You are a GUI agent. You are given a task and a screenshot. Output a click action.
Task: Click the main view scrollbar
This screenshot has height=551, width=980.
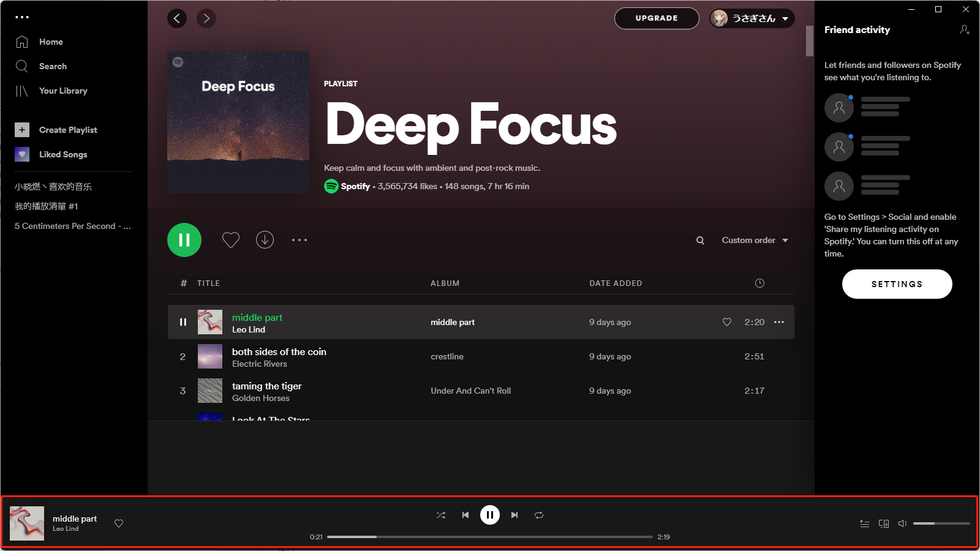810,41
